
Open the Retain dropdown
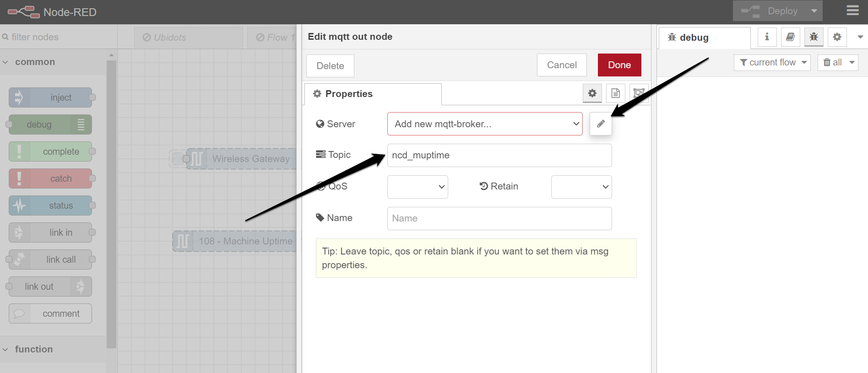click(581, 187)
